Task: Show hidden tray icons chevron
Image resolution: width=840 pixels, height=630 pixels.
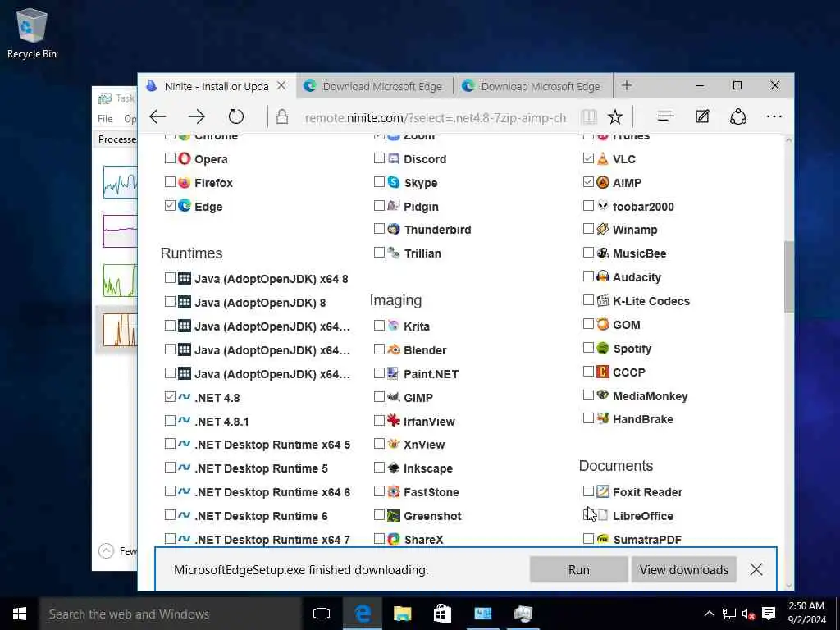Action: 709,614
